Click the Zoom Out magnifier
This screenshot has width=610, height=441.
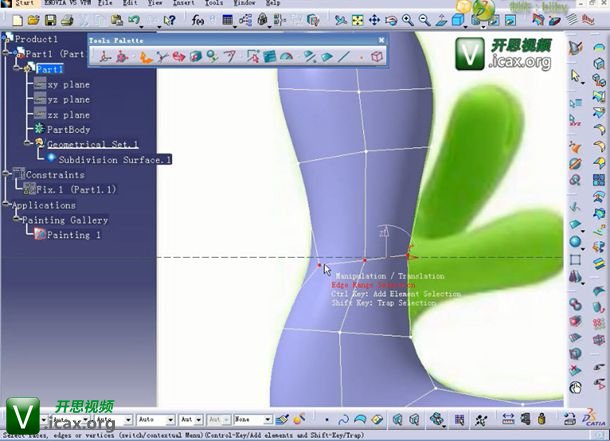click(x=424, y=20)
